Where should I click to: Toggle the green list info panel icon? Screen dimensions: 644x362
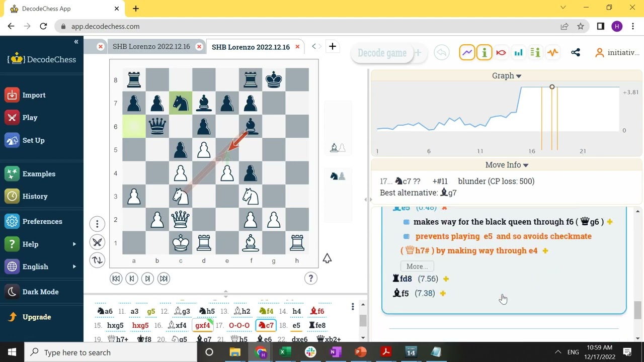point(535,53)
